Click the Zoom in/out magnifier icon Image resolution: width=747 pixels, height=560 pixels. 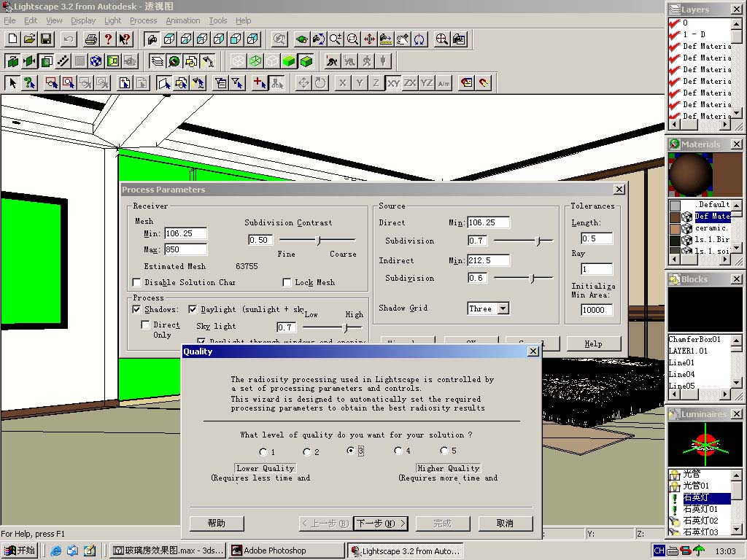tap(336, 39)
